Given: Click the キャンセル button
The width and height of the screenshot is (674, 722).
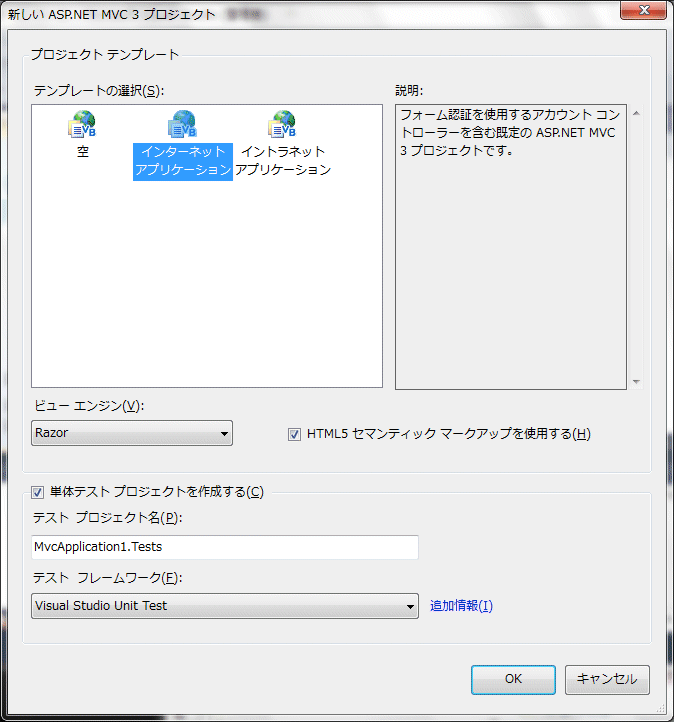Looking at the screenshot, I should (x=607, y=679).
